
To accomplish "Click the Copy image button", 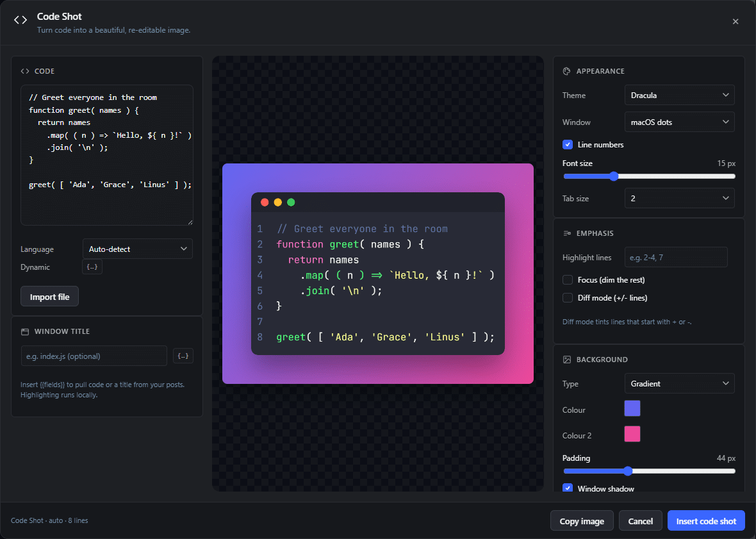I will tap(582, 520).
